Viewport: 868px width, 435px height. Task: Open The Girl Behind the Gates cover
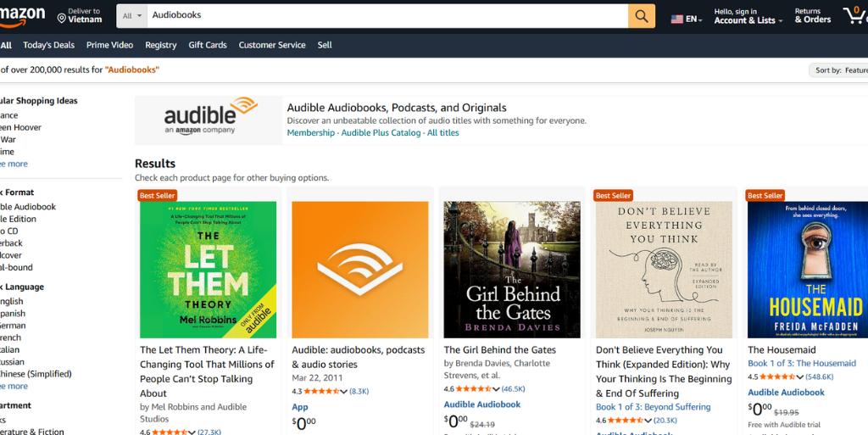(x=512, y=270)
